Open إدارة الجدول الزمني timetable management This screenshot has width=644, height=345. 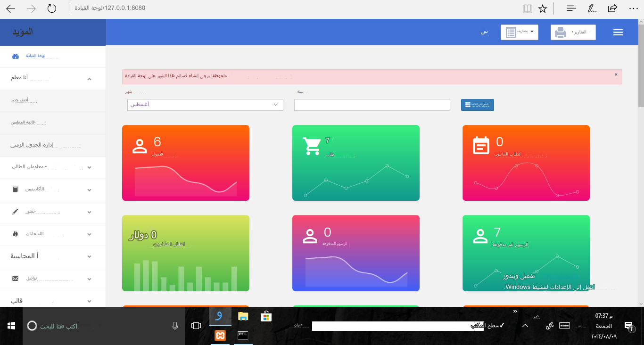(32, 145)
